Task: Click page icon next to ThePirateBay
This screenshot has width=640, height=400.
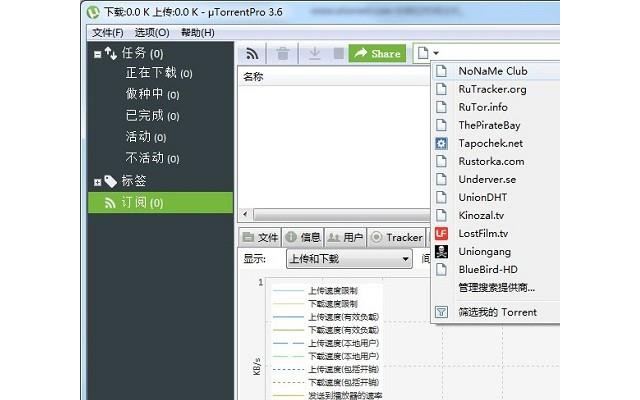Action: [x=441, y=125]
